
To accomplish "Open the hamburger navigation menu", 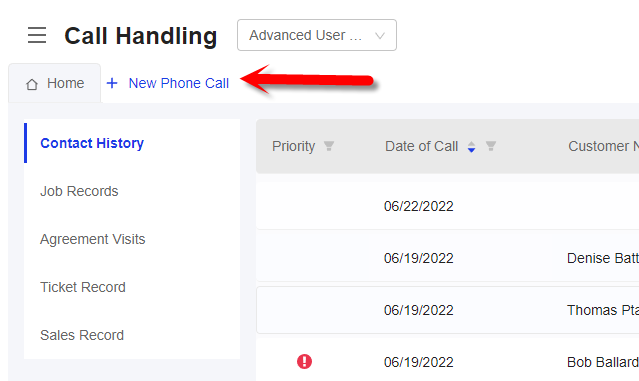I will [37, 35].
